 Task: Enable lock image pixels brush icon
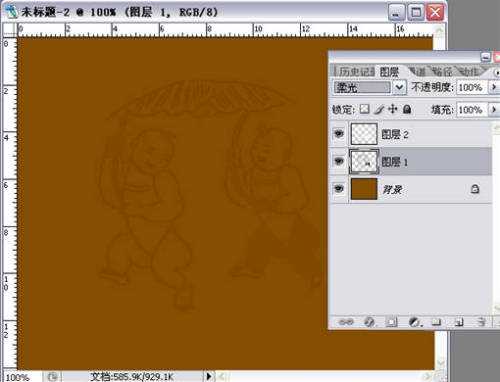[x=379, y=109]
